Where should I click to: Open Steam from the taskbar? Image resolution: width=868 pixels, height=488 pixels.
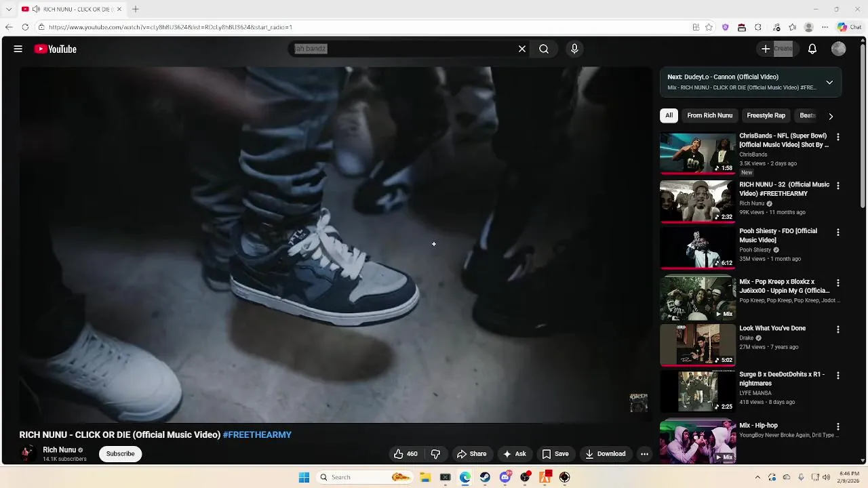[485, 477]
